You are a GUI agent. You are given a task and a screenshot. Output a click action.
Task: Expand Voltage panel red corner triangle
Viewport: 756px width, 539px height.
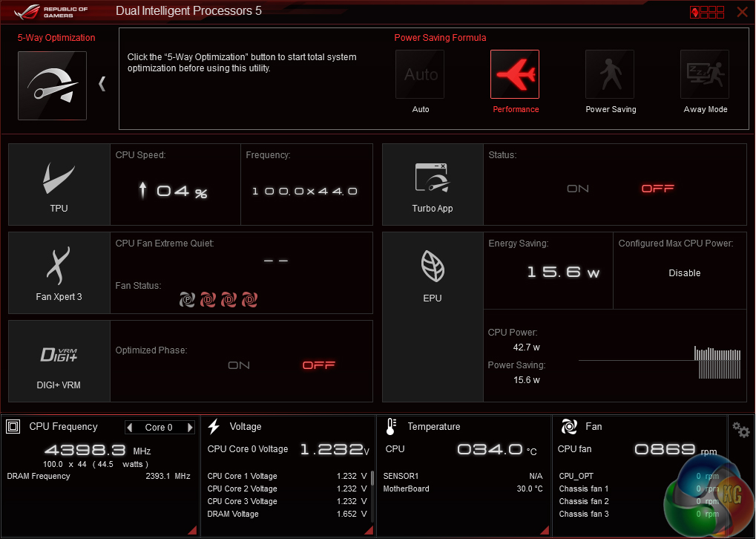tap(369, 530)
